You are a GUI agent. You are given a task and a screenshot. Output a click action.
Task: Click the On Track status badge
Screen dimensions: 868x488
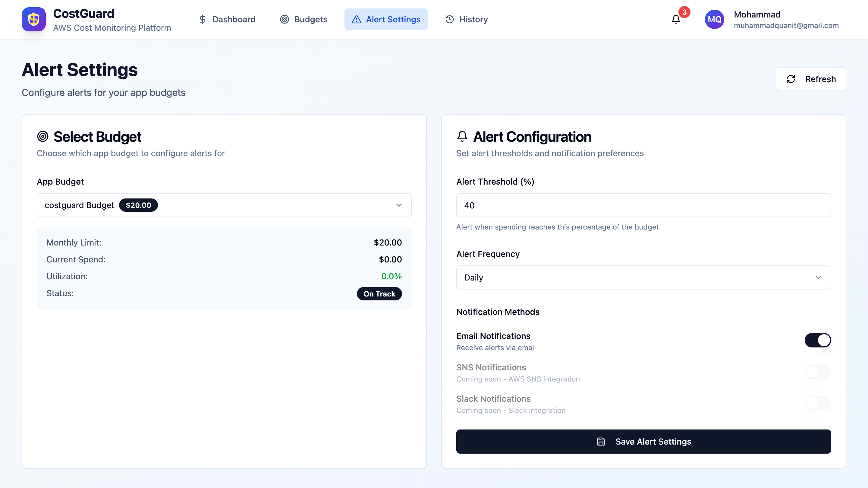coord(379,294)
